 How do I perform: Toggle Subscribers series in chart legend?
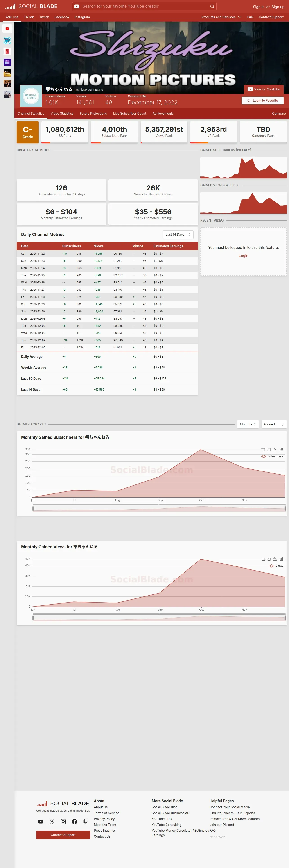point(272,456)
